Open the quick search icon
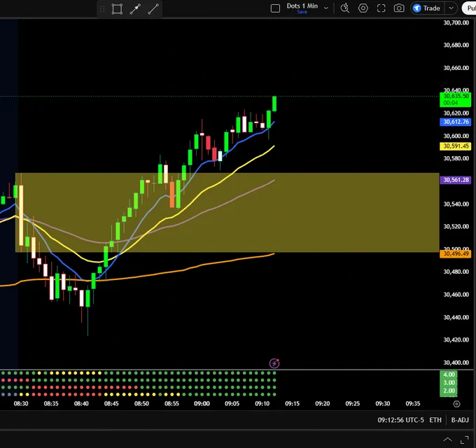The image size is (476, 448). tap(345, 8)
